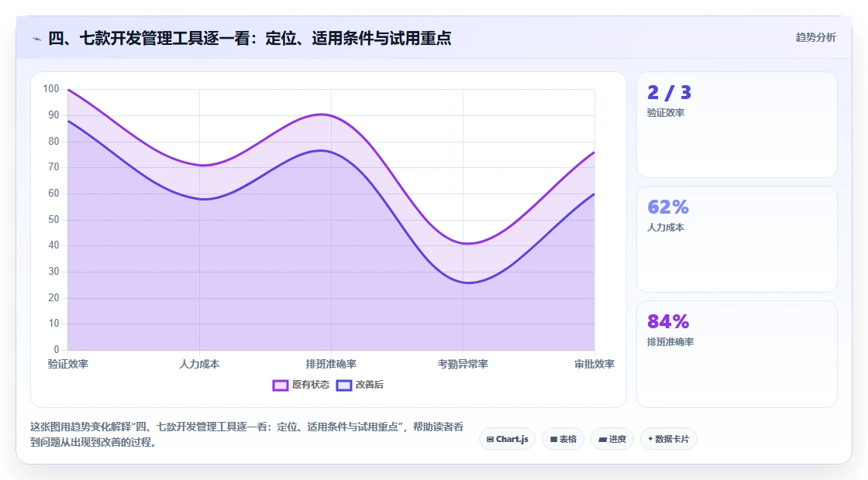The image size is (868, 480).
Task: Click the 0 y-axis tick label
Action: click(x=57, y=349)
